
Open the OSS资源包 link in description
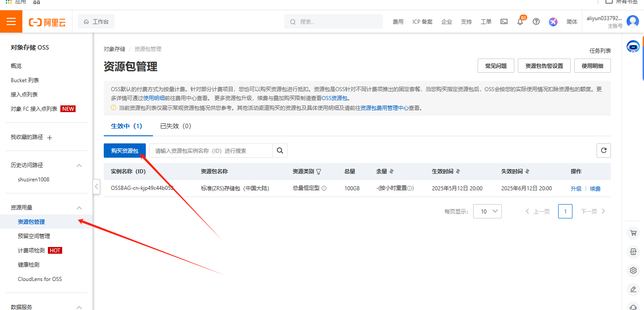(x=335, y=98)
